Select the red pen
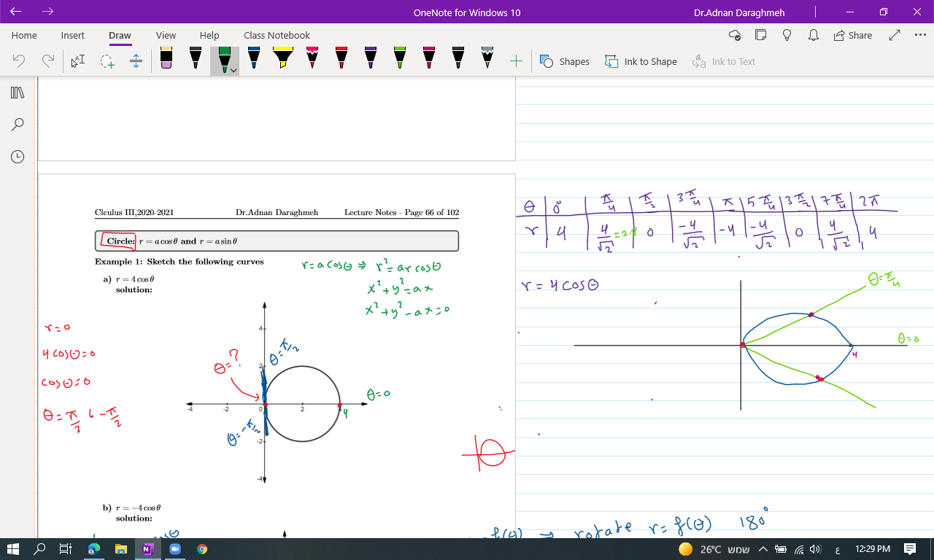This screenshot has width=934, height=560. (x=341, y=58)
